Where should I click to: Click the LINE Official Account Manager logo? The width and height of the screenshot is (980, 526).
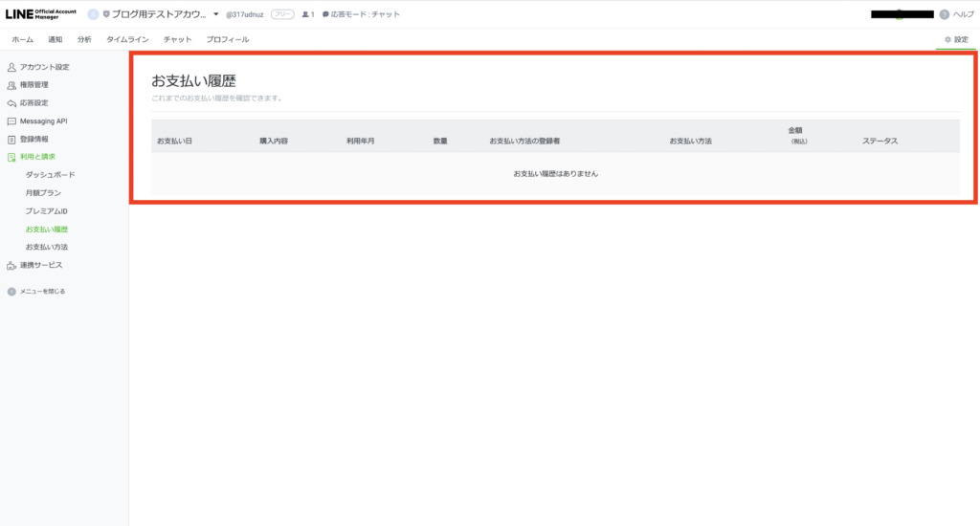[x=40, y=14]
